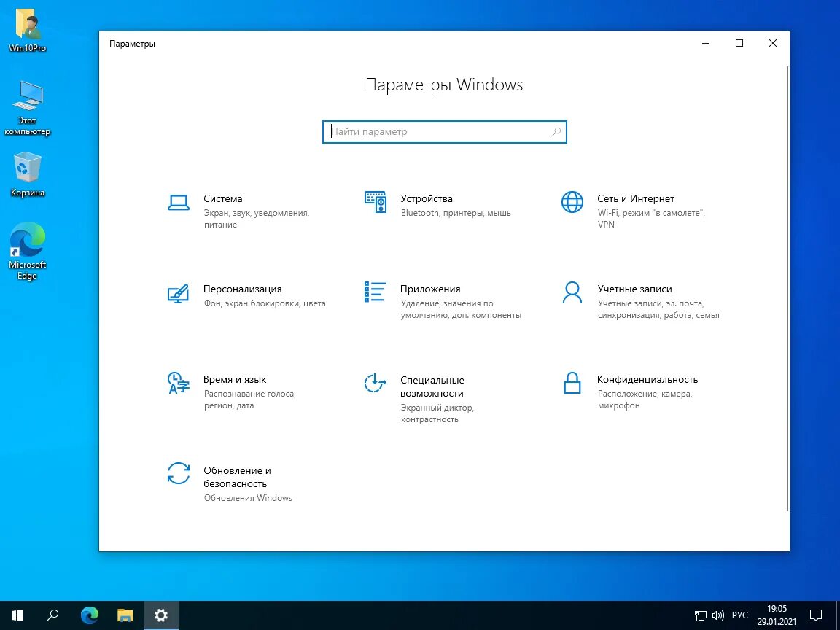Open the Конфиденциальность padlock icon
The width and height of the screenshot is (840, 630).
[572, 383]
